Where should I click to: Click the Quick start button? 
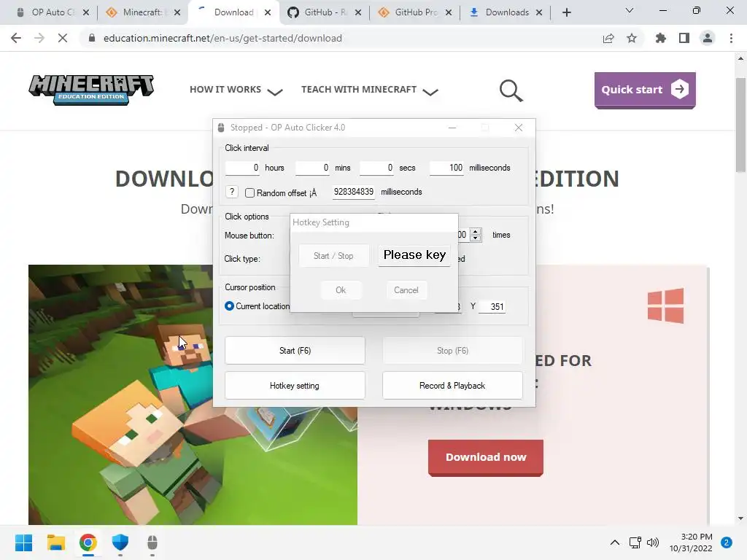pos(645,90)
